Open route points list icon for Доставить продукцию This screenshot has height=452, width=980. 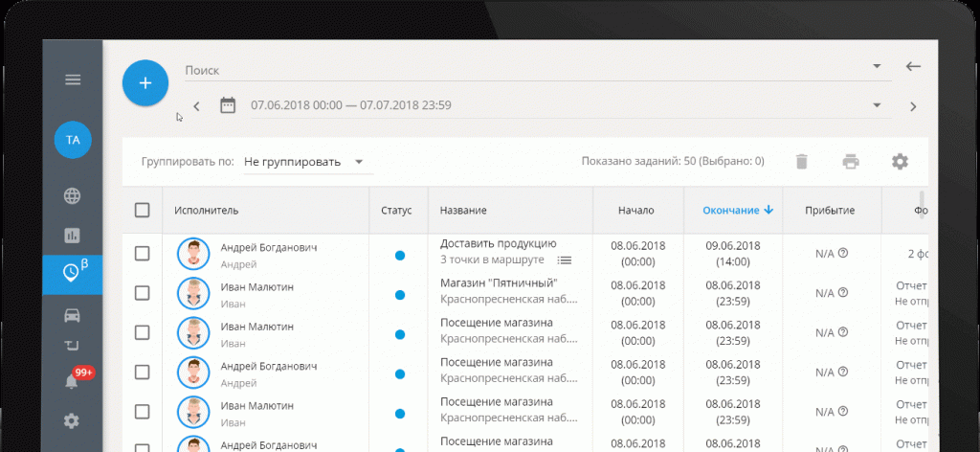[565, 260]
